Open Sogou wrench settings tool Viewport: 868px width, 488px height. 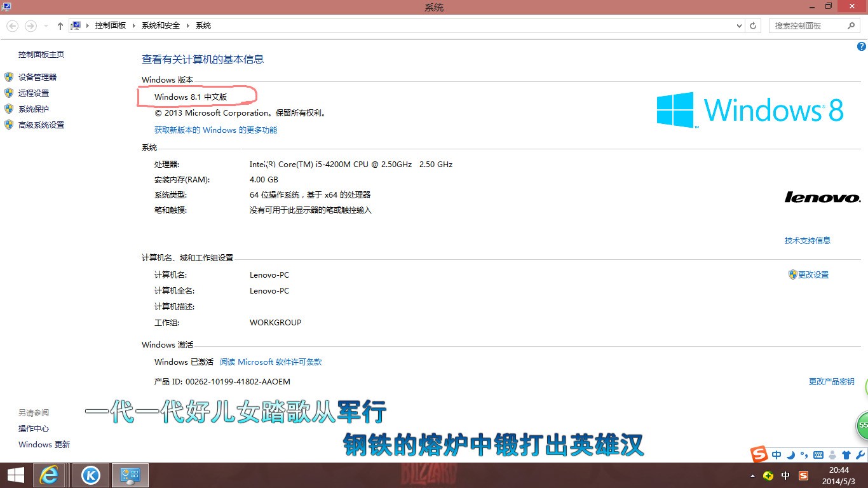[x=860, y=455]
